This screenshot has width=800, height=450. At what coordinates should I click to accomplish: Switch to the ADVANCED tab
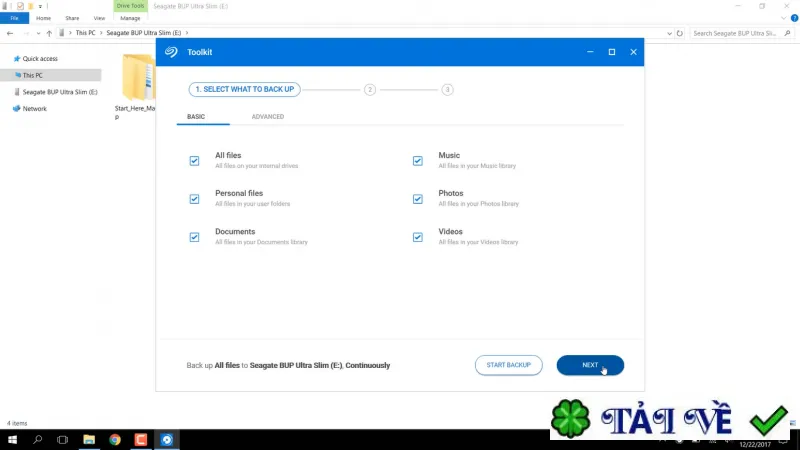pyautogui.click(x=268, y=116)
